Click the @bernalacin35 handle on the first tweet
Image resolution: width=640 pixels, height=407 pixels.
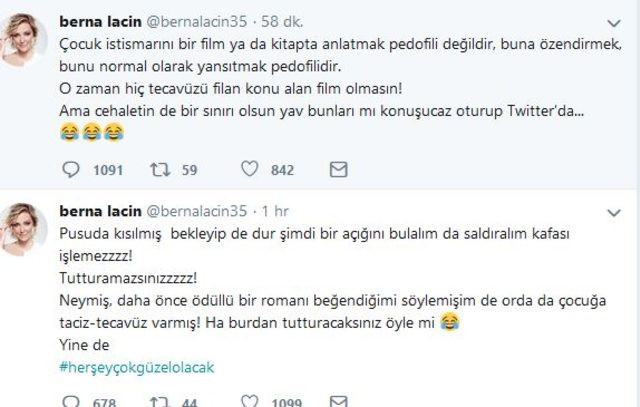point(199,18)
